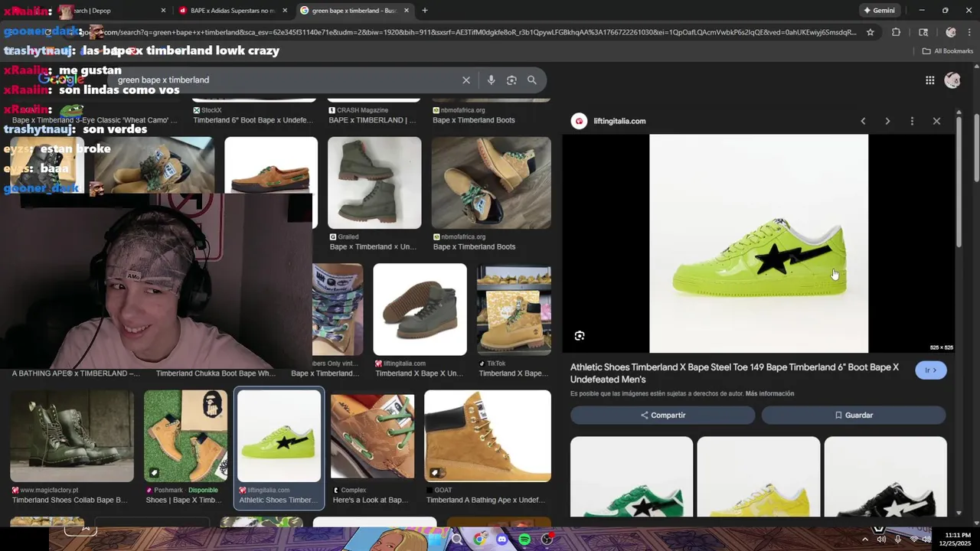The height and width of the screenshot is (551, 980).
Task: Open Google Lens image search
Action: [x=511, y=80]
